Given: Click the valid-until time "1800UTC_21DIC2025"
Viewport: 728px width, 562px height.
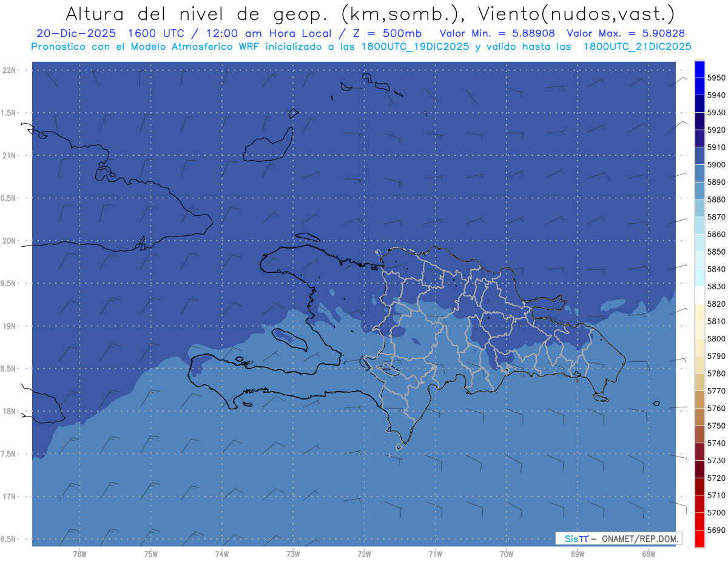Looking at the screenshot, I should coord(637,47).
